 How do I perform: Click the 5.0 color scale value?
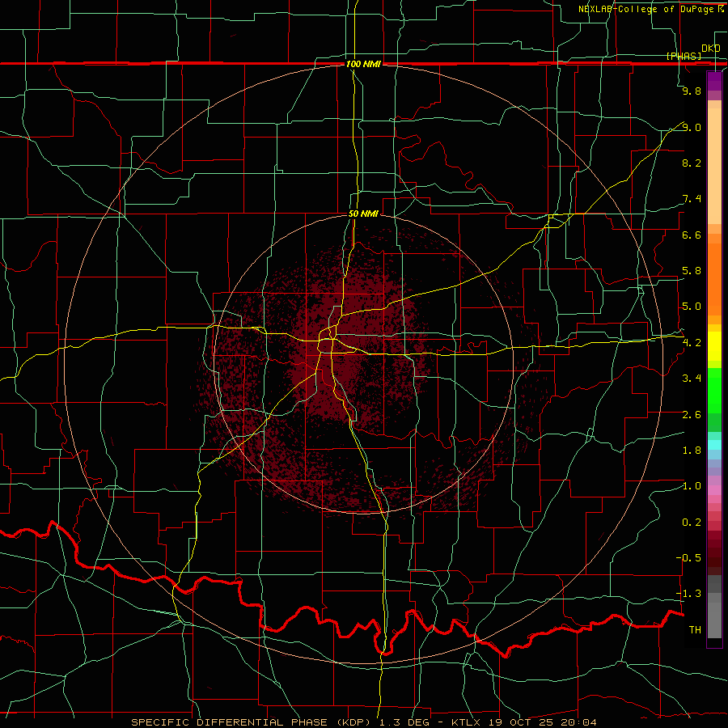pos(692,307)
